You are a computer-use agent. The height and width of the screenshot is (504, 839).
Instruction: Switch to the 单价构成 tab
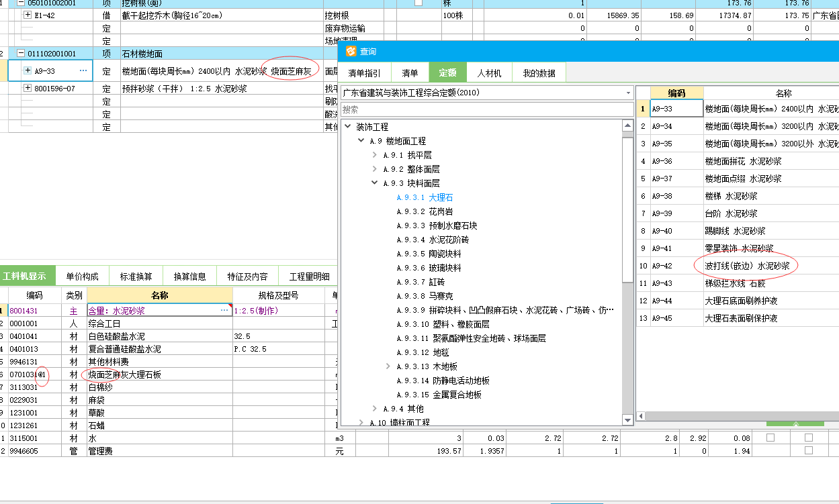click(x=82, y=276)
